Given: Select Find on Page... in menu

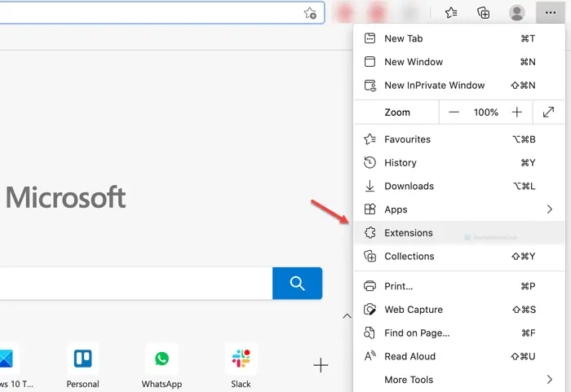Looking at the screenshot, I should [x=459, y=333].
